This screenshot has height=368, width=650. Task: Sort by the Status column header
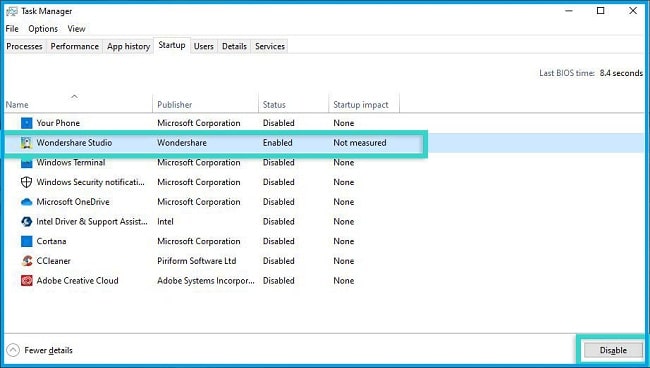point(274,105)
